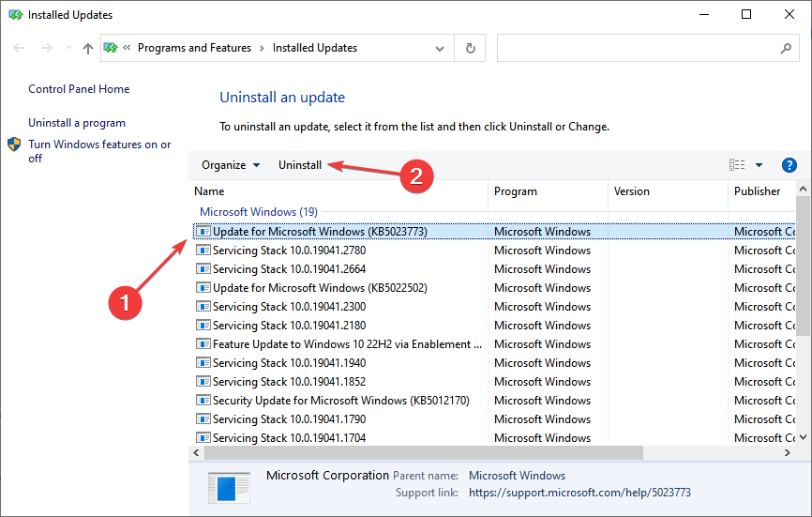Click the search magnifier icon
Screen dimensions: 812x517
click(786, 48)
